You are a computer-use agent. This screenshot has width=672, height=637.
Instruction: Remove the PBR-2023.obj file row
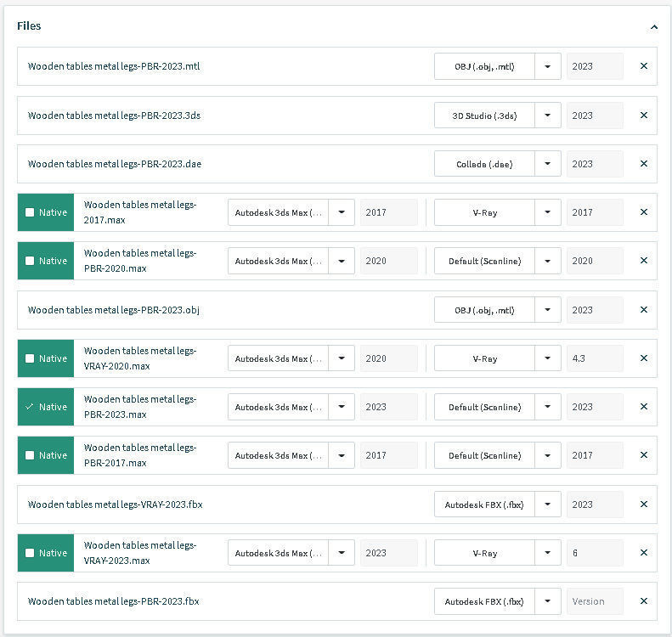pos(643,310)
